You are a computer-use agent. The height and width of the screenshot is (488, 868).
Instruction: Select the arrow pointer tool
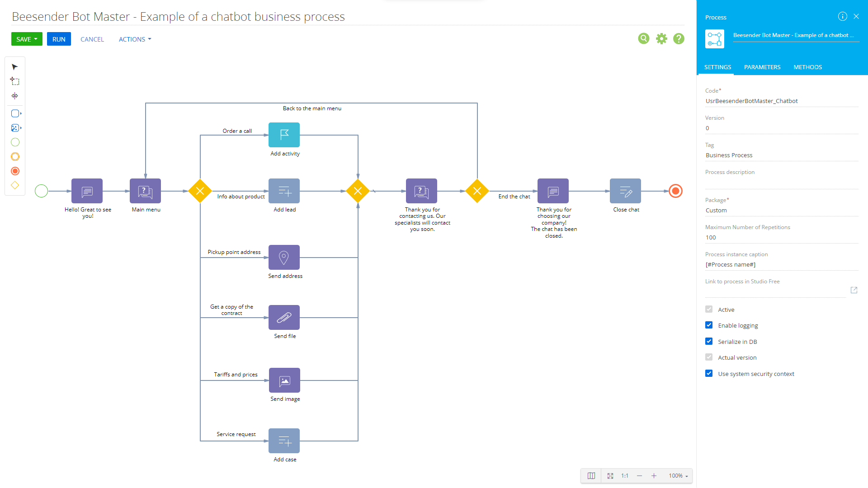(x=15, y=67)
